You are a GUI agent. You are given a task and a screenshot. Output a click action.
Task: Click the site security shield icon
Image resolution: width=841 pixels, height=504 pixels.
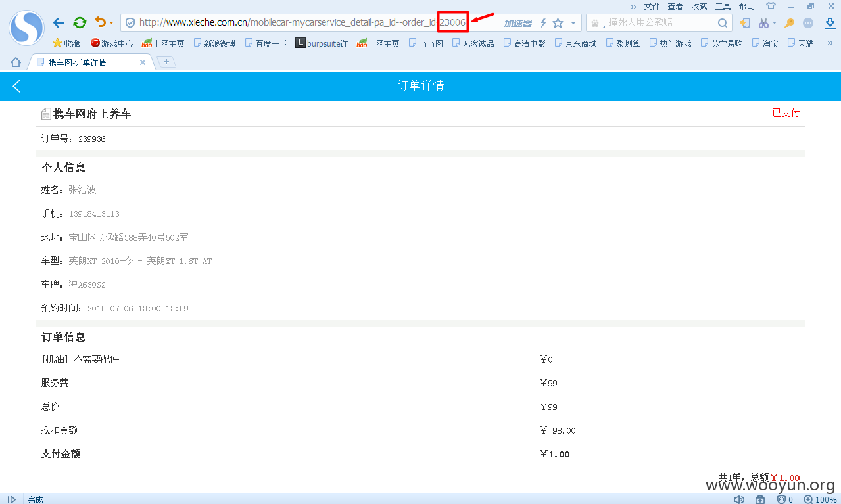[130, 23]
